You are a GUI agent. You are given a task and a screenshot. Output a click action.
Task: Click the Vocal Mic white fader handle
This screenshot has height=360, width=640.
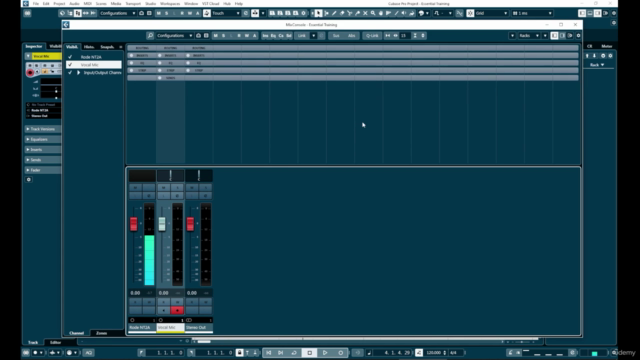(x=162, y=224)
